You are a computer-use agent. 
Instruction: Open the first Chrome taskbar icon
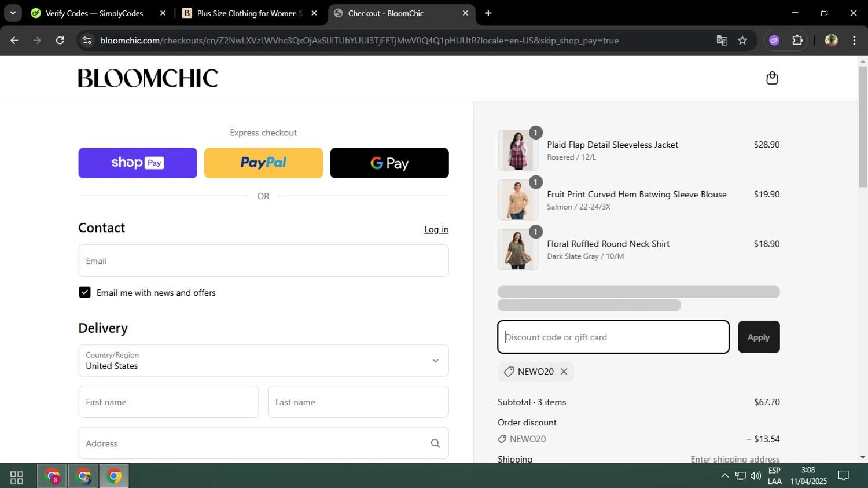(53, 476)
